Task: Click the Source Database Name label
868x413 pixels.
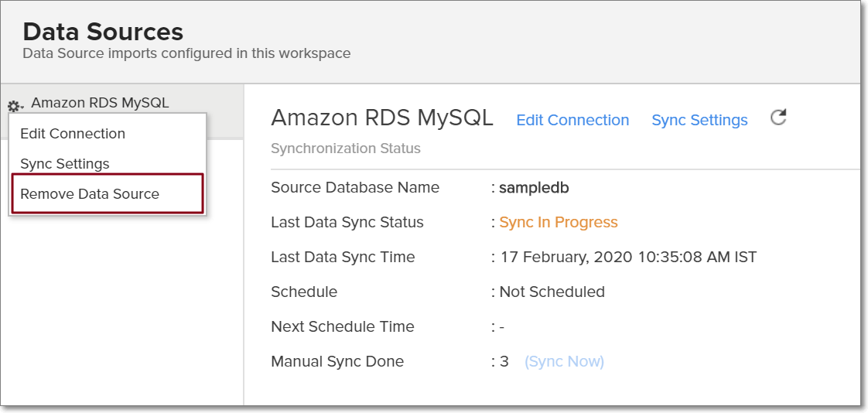Action: click(x=355, y=187)
